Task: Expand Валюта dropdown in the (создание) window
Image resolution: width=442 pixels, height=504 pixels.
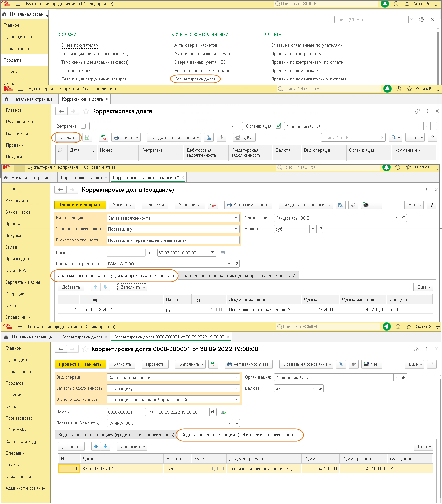Action: pyautogui.click(x=313, y=229)
